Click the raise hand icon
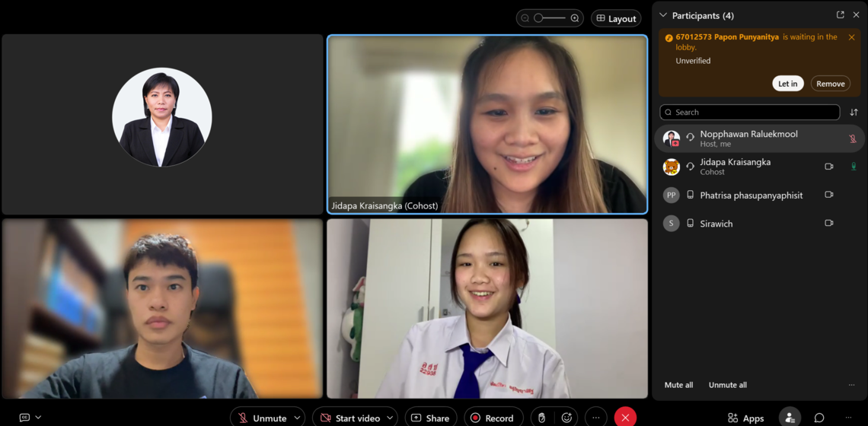 [541, 418]
